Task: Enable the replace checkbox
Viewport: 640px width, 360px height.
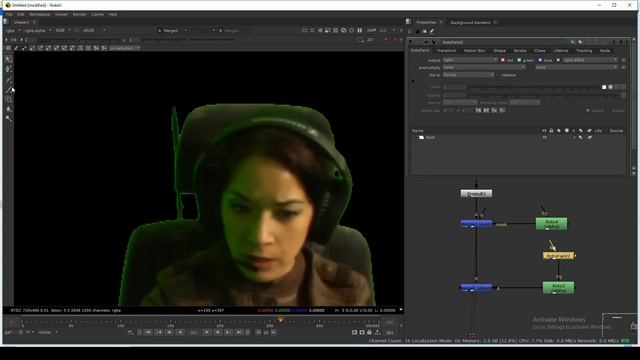Action: (x=498, y=75)
